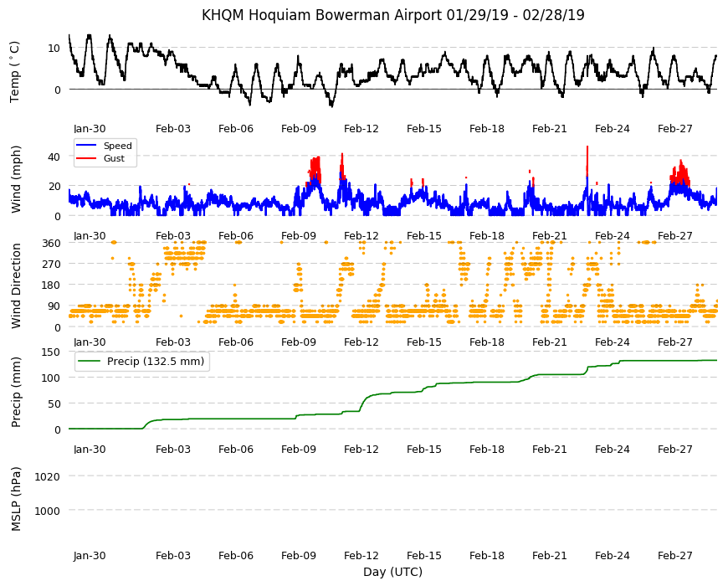This screenshot has width=728, height=586.
Task: Click the 150 tick on the Precip axis
Action: (51, 352)
